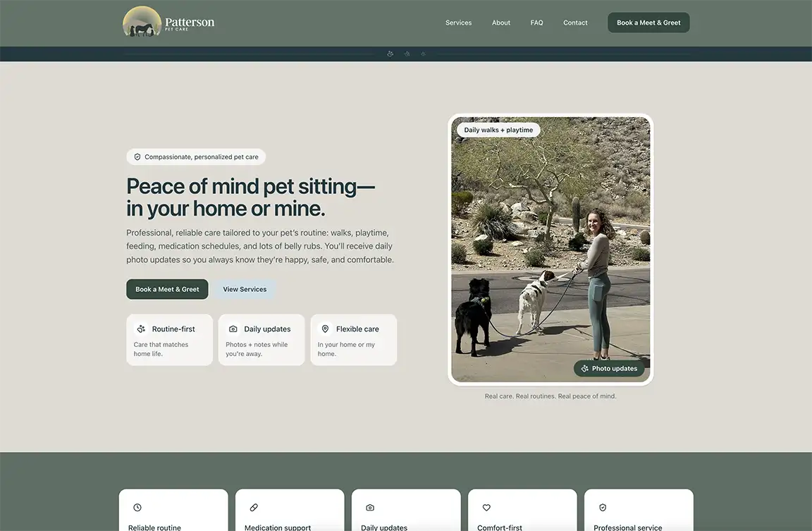
Task: Open the About page link
Action: coord(500,22)
